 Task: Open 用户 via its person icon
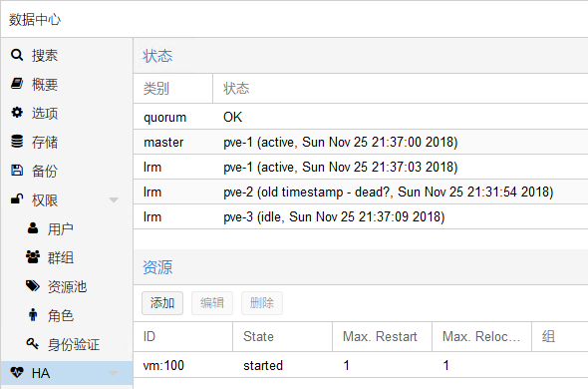pos(33,228)
